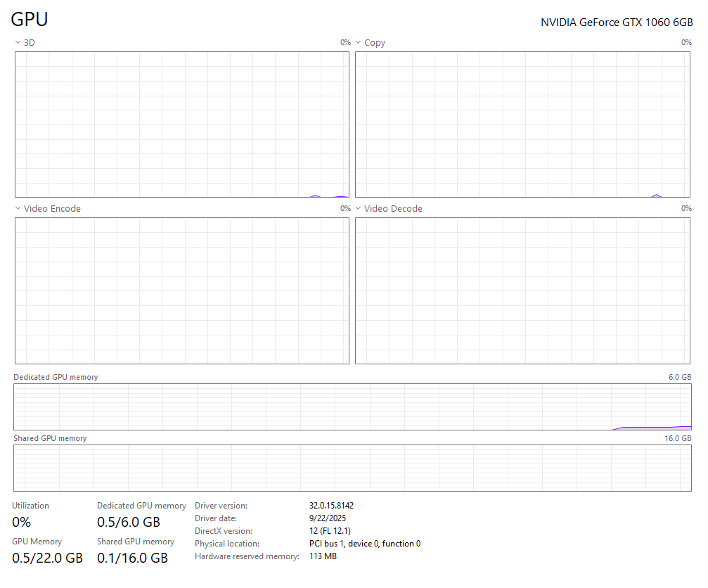Open the Video Encode engine selector
The width and height of the screenshot is (708, 588).
18,209
